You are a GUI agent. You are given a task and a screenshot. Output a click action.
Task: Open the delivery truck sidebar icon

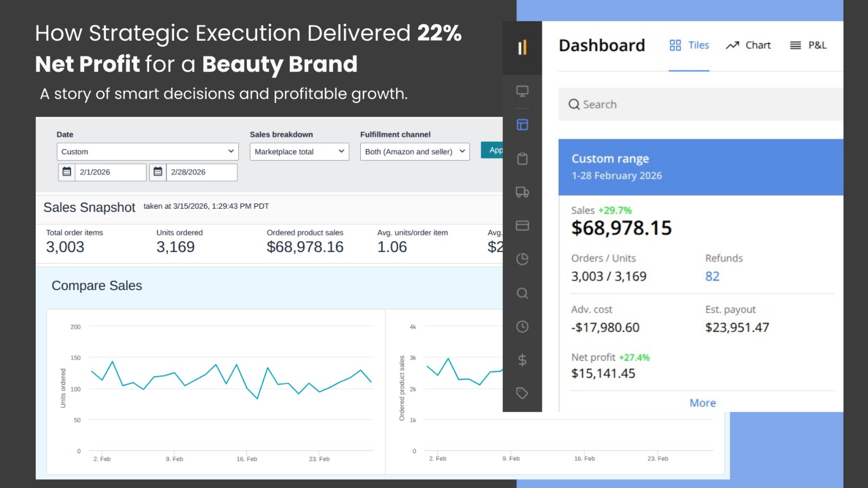tap(522, 192)
